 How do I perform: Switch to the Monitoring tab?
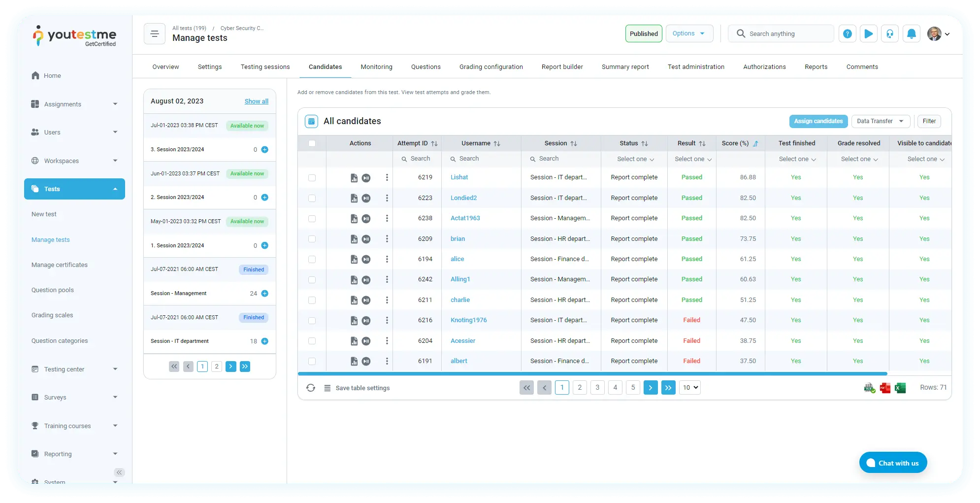[376, 67]
